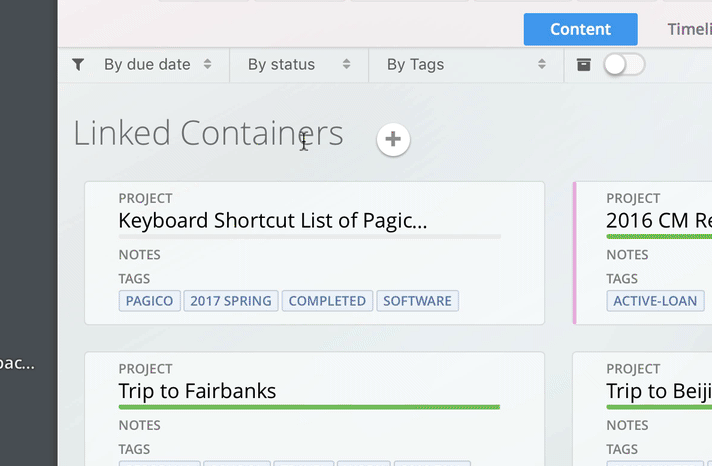Click the COMPLETED tag
Image resolution: width=712 pixels, height=466 pixels.
point(327,301)
